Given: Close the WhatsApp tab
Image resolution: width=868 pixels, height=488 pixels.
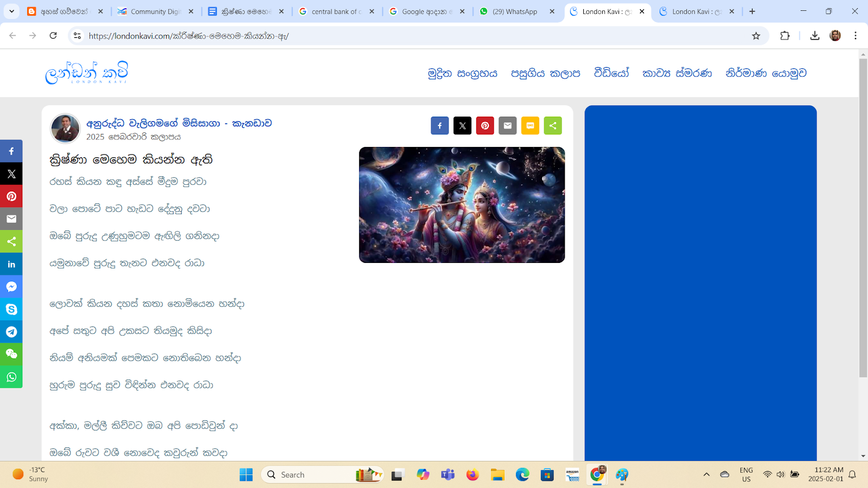Looking at the screenshot, I should pos(552,11).
